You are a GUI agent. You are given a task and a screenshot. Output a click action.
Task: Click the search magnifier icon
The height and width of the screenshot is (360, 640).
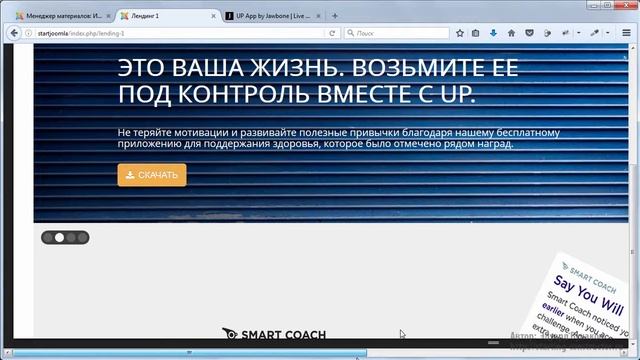351,33
